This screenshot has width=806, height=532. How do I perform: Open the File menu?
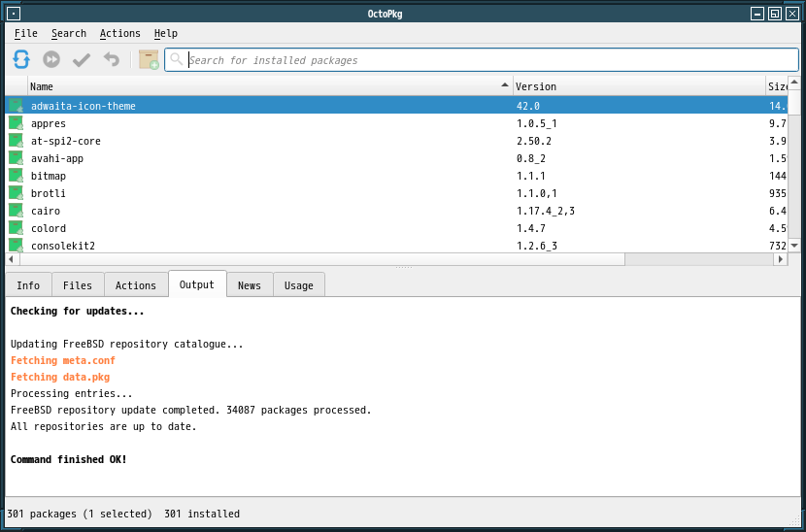coord(25,33)
